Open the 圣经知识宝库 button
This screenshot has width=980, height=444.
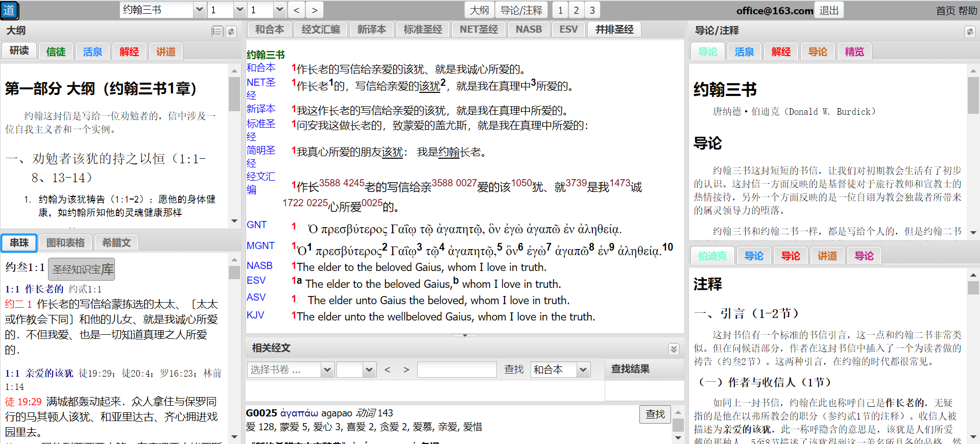(82, 269)
